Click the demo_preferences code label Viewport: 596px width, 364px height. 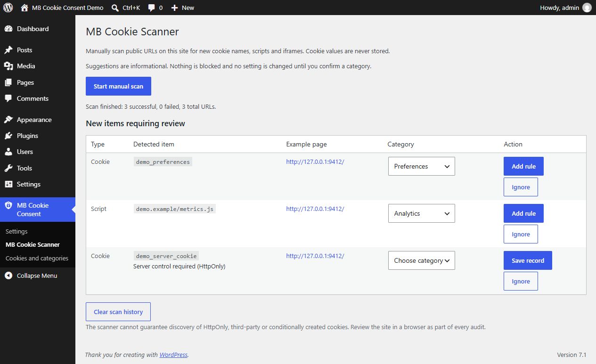[x=163, y=162]
